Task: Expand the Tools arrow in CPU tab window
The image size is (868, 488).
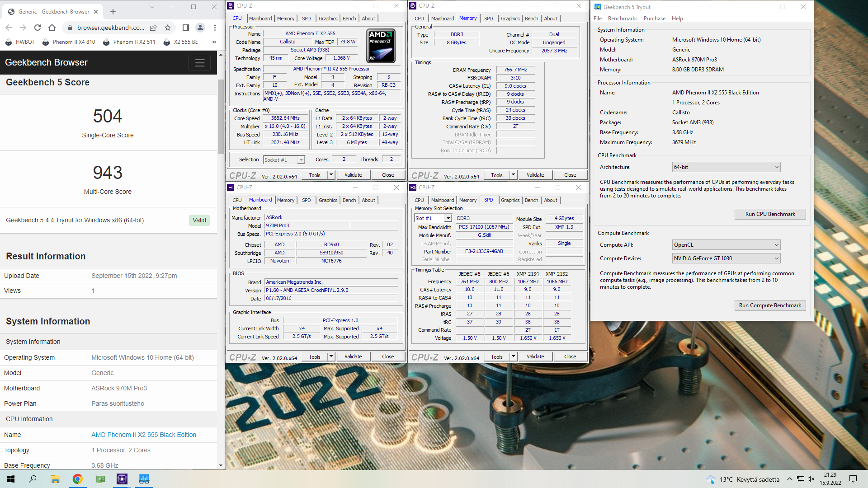Action: pyautogui.click(x=331, y=175)
